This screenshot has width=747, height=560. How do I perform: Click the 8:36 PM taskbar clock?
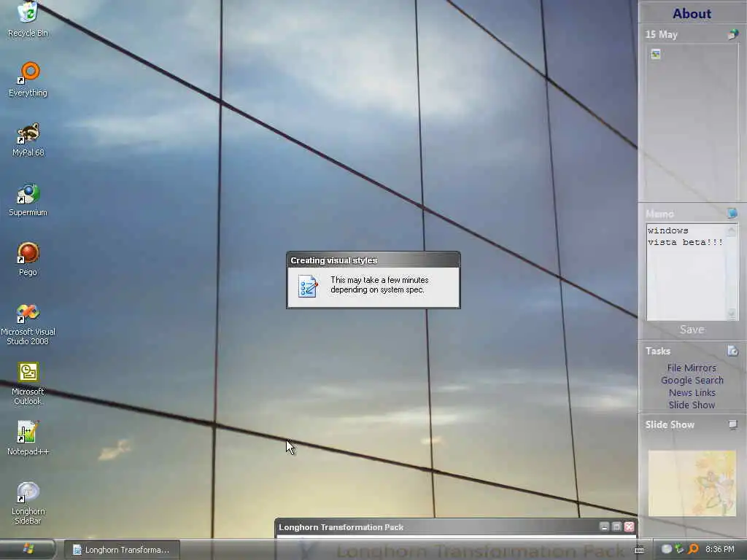point(720,549)
